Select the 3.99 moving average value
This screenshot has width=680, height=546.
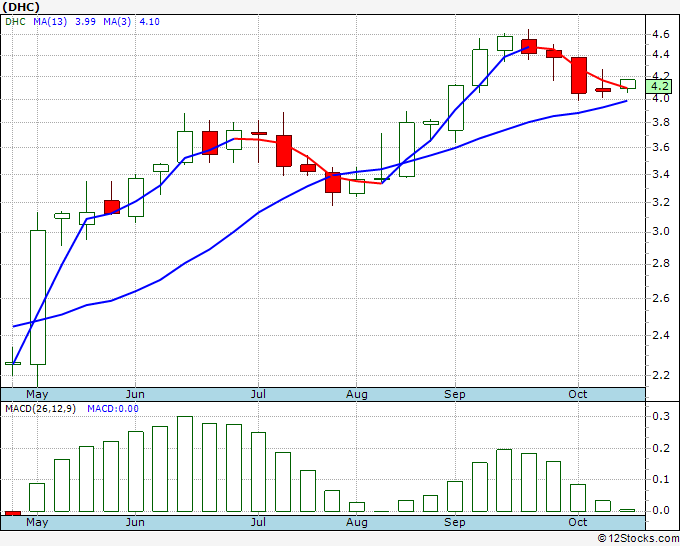tap(85, 22)
